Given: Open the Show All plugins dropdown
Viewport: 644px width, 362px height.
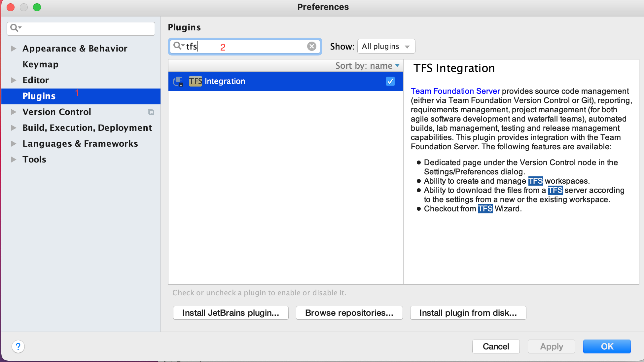Looking at the screenshot, I should coord(386,46).
